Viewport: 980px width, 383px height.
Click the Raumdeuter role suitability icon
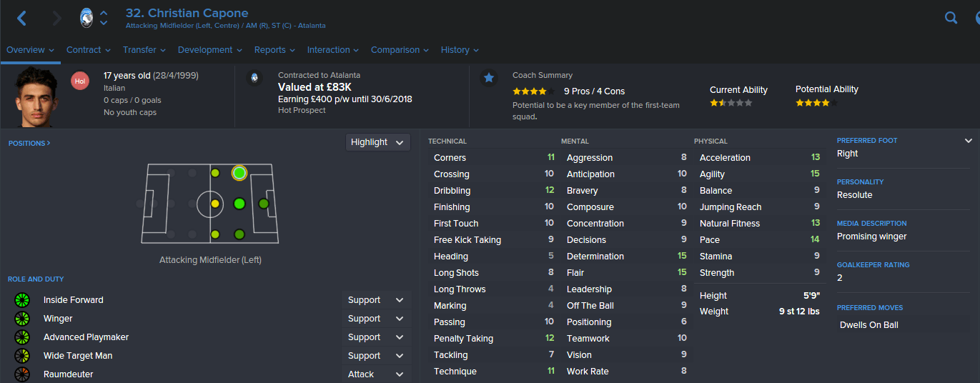(21, 374)
